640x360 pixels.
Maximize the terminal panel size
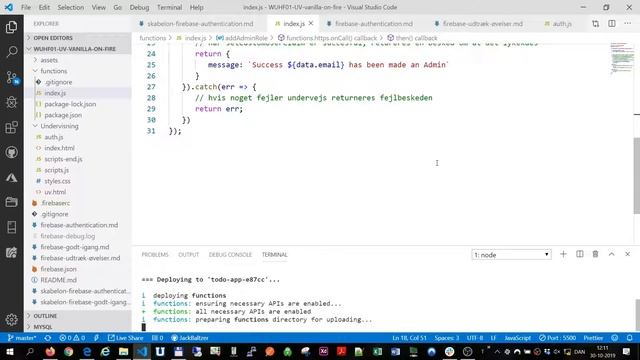click(x=611, y=254)
